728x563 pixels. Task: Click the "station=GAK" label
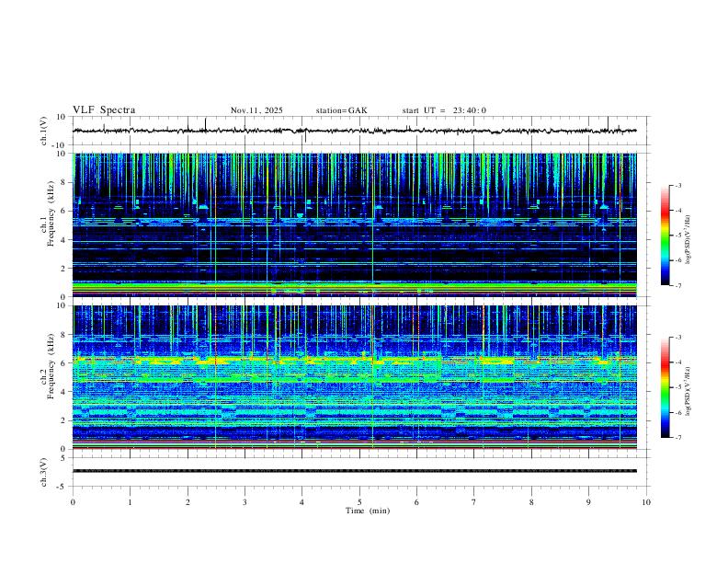pyautogui.click(x=342, y=110)
